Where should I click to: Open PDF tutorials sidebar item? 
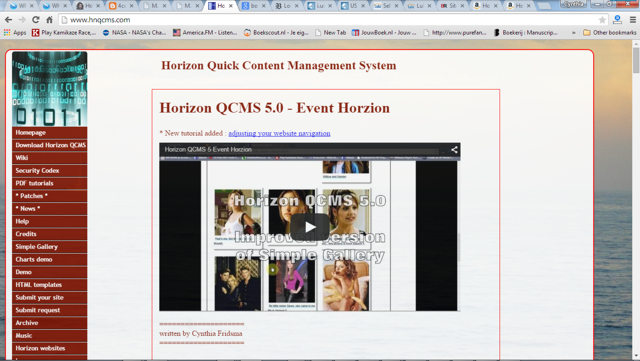(49, 183)
